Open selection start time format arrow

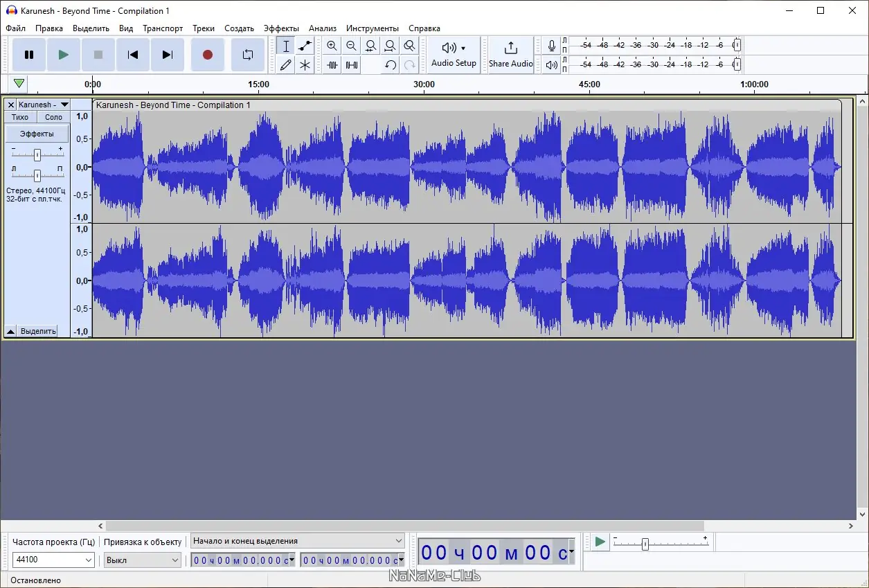292,560
